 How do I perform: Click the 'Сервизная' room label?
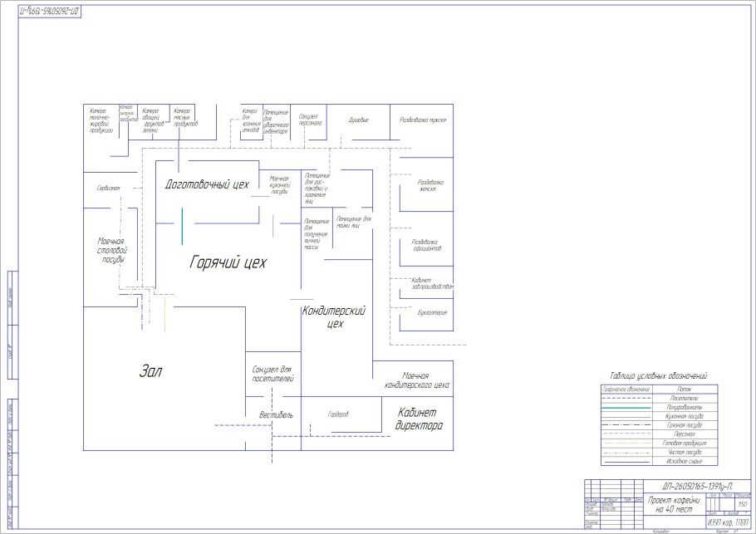[x=108, y=189]
